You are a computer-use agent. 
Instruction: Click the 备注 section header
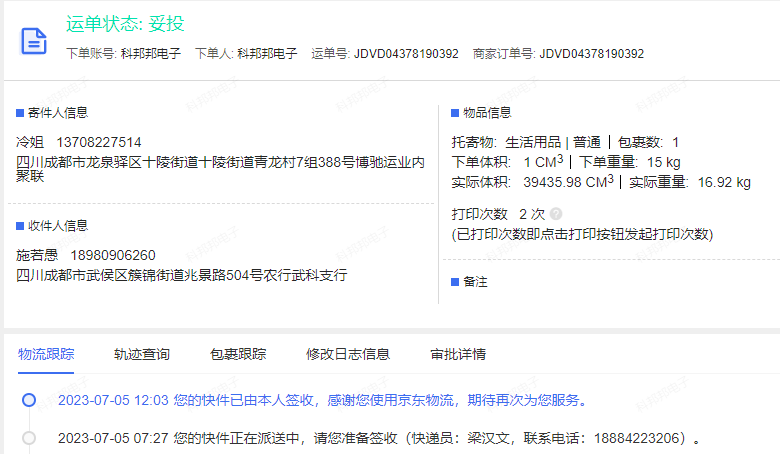pos(470,282)
